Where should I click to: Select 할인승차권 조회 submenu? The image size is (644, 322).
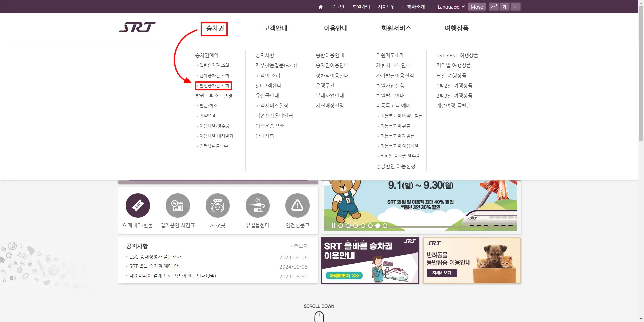(214, 86)
